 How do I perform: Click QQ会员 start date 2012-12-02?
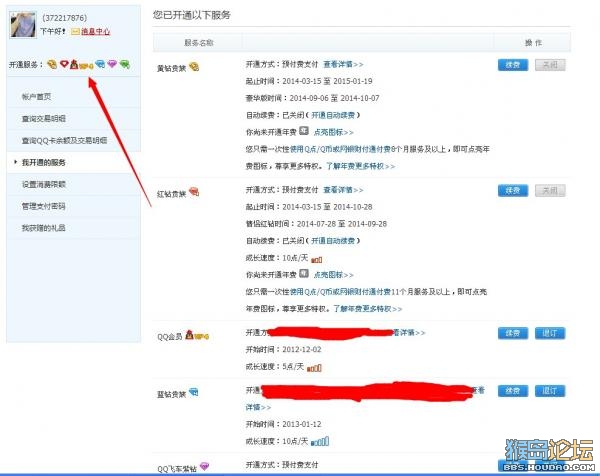click(x=302, y=349)
